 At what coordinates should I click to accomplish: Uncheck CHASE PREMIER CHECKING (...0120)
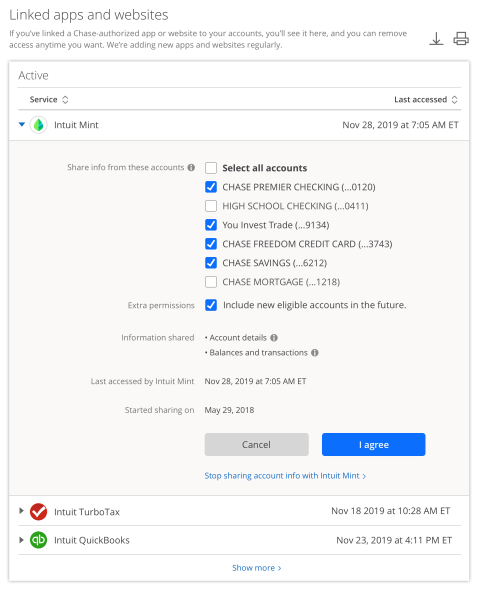[x=211, y=187]
